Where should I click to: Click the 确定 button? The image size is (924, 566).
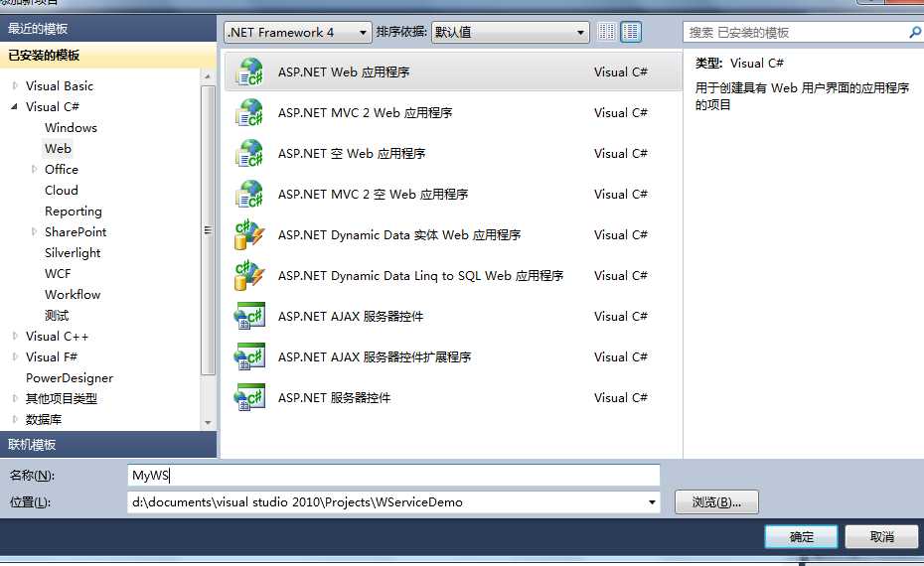(x=801, y=536)
